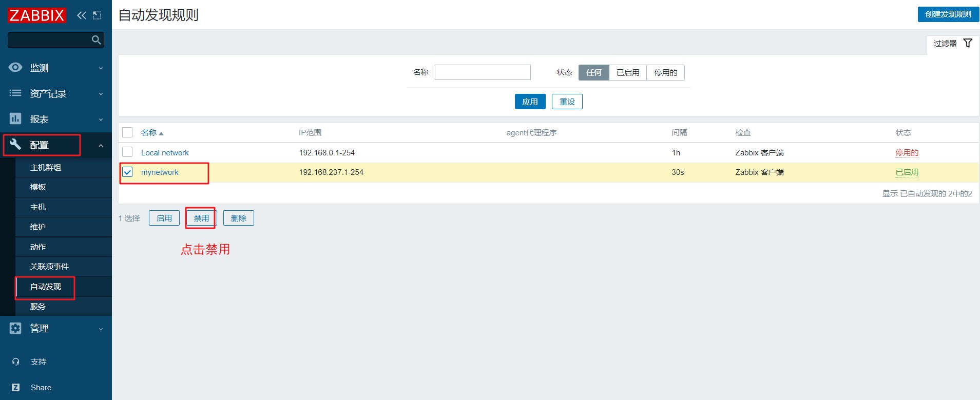Click the 1h interval cell

[x=676, y=153]
